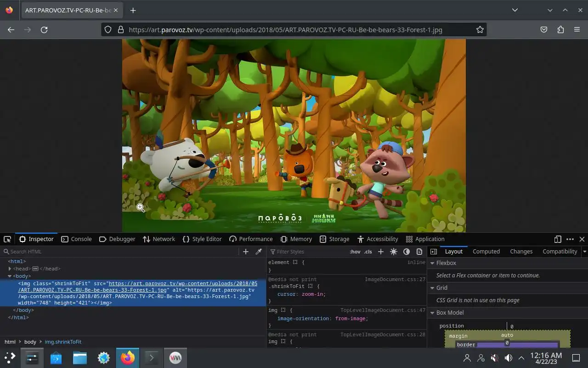Image resolution: width=588 pixels, height=368 pixels.
Task: Select the html breadcrumb
Action: pyautogui.click(x=10, y=342)
